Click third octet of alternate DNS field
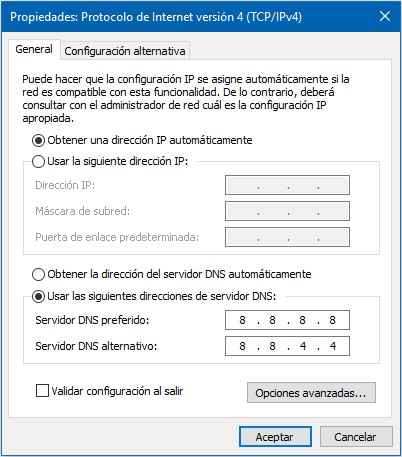Viewport: 402px width, 457px height. pos(303,346)
